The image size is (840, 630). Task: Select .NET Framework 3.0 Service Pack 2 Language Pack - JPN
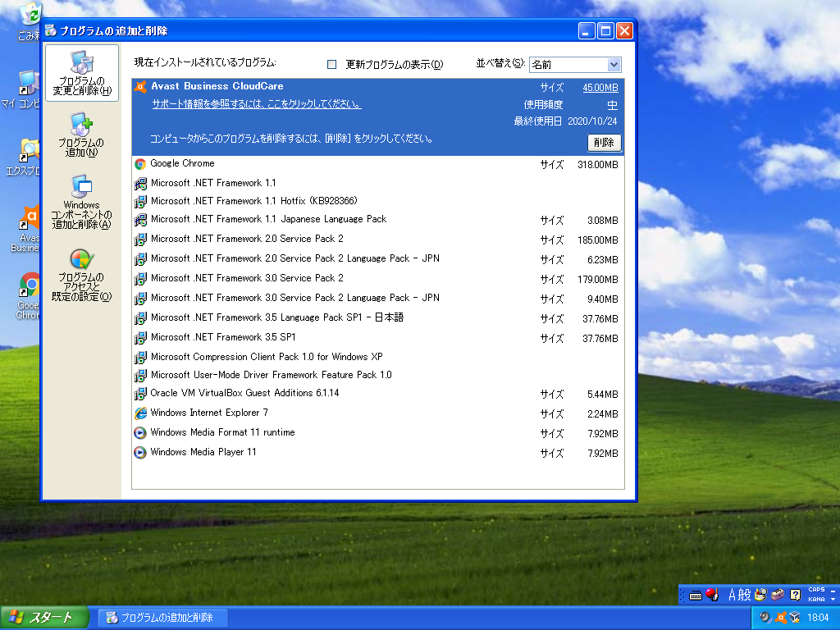[x=378, y=299]
